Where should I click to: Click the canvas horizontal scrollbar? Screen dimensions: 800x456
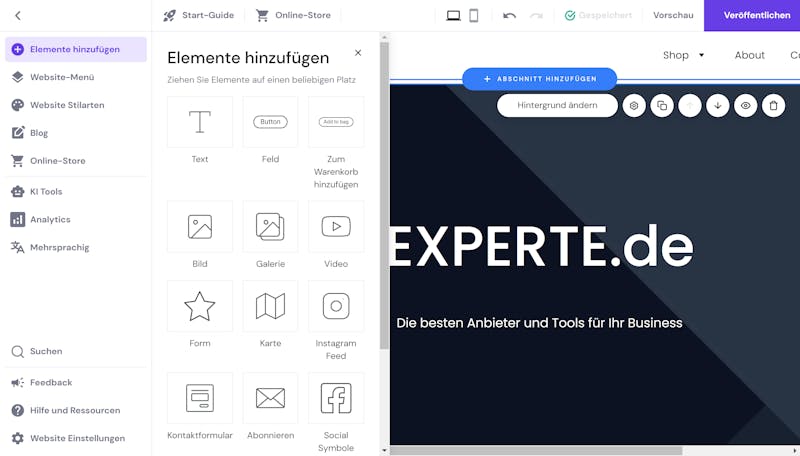click(x=536, y=451)
